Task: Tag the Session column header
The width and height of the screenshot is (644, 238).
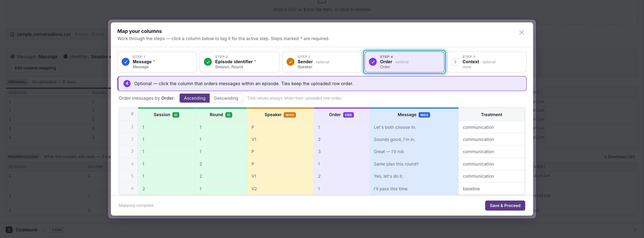Action: pos(166,115)
